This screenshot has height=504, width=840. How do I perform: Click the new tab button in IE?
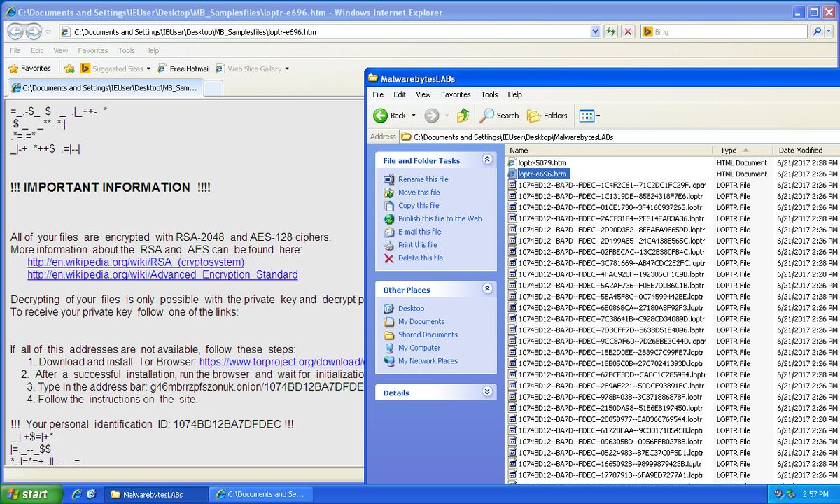tap(213, 88)
